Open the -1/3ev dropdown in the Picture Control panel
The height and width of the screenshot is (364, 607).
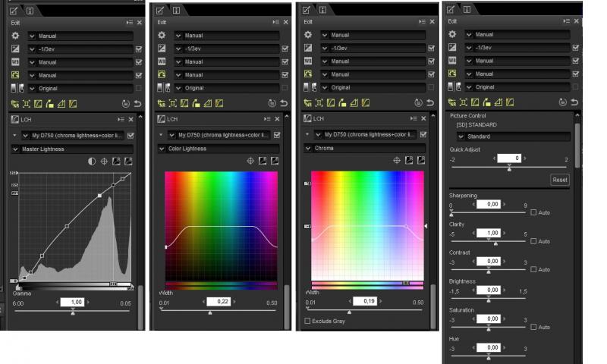tap(517, 48)
